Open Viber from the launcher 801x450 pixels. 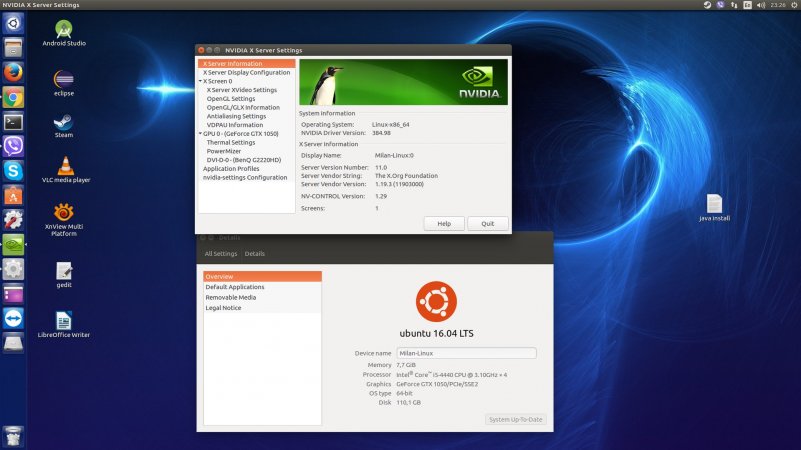tap(13, 146)
